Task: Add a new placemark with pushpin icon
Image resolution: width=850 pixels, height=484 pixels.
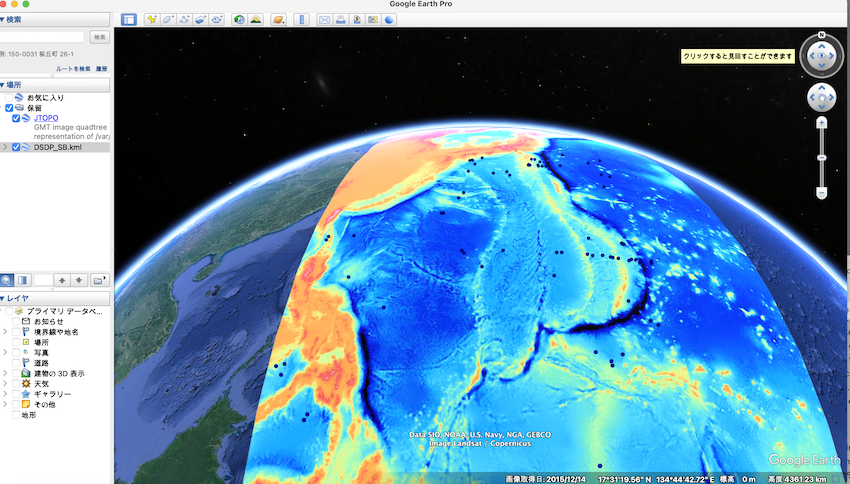Action: pos(152,20)
